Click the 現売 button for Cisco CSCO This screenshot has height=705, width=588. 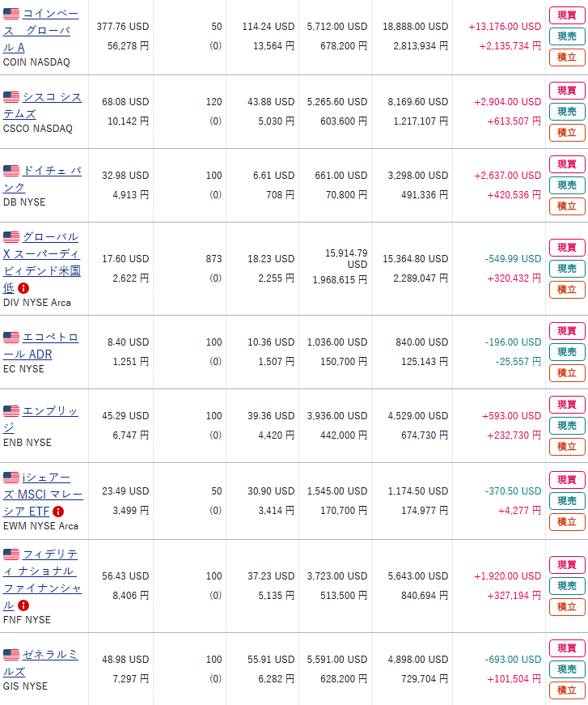[x=567, y=112]
